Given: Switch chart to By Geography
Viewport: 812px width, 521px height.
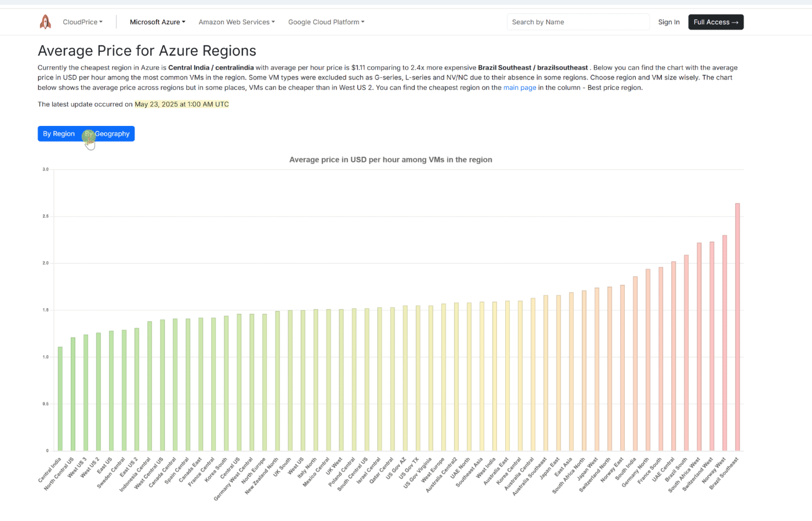Looking at the screenshot, I should click(108, 134).
